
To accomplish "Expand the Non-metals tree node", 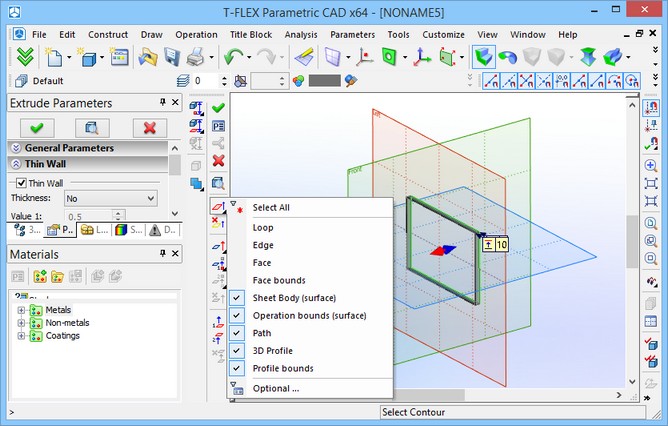I will click(21, 323).
